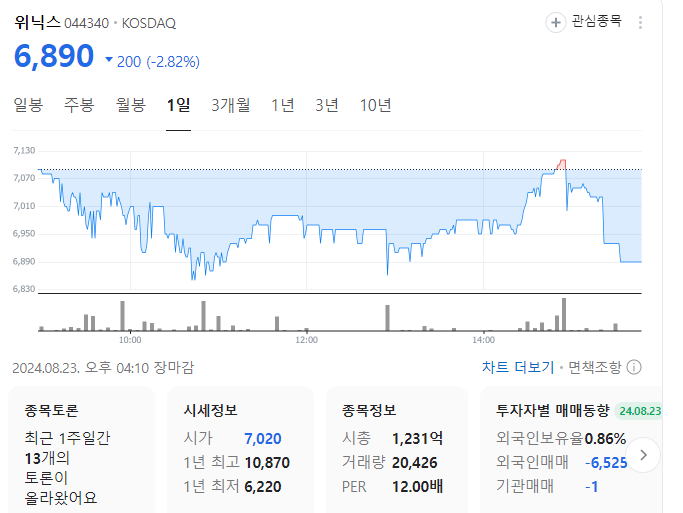The image size is (683, 513).
Task: Switch to the 주봉 chart tab
Action: point(79,105)
